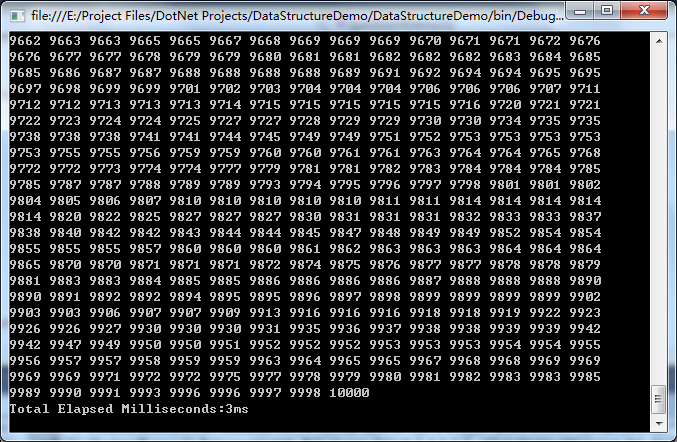The image size is (677, 442).
Task: Click the number 9777
Action: pos(225,169)
